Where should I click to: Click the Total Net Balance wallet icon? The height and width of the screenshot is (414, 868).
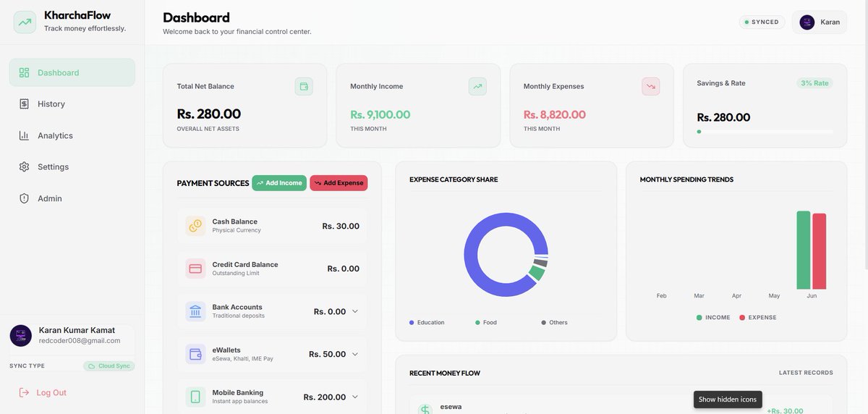(304, 86)
